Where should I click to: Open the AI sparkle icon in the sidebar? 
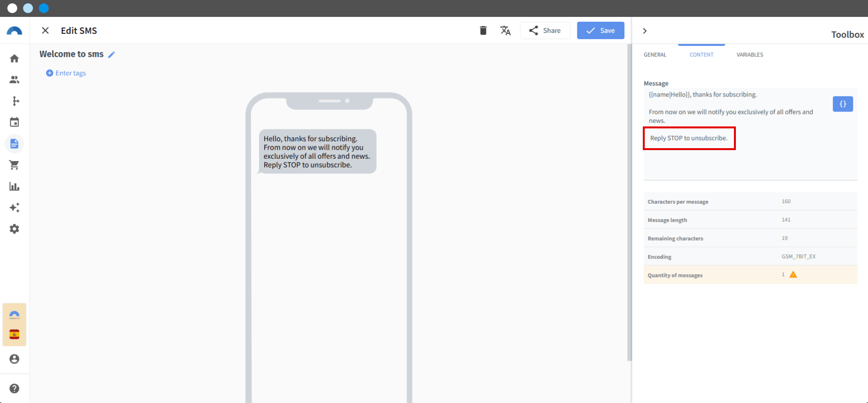coord(14,208)
